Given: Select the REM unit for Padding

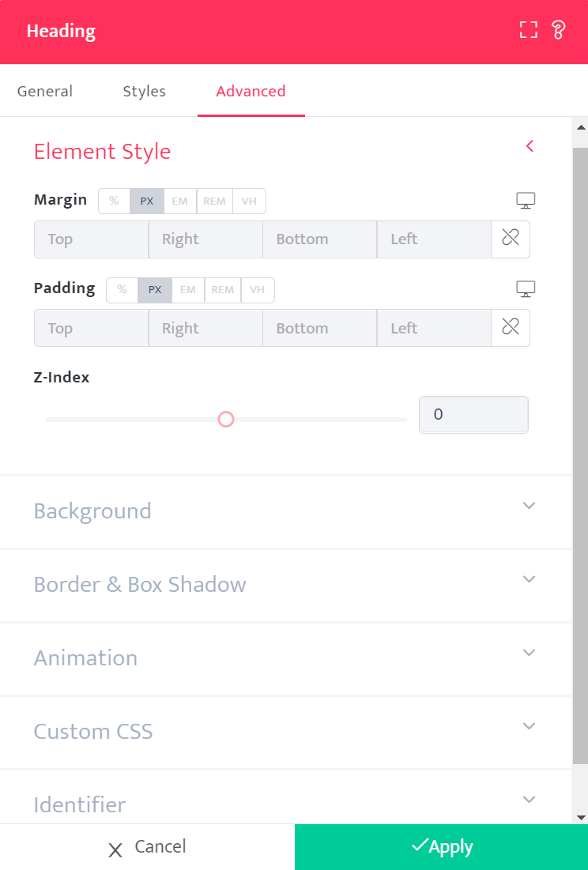Looking at the screenshot, I should click(x=222, y=290).
